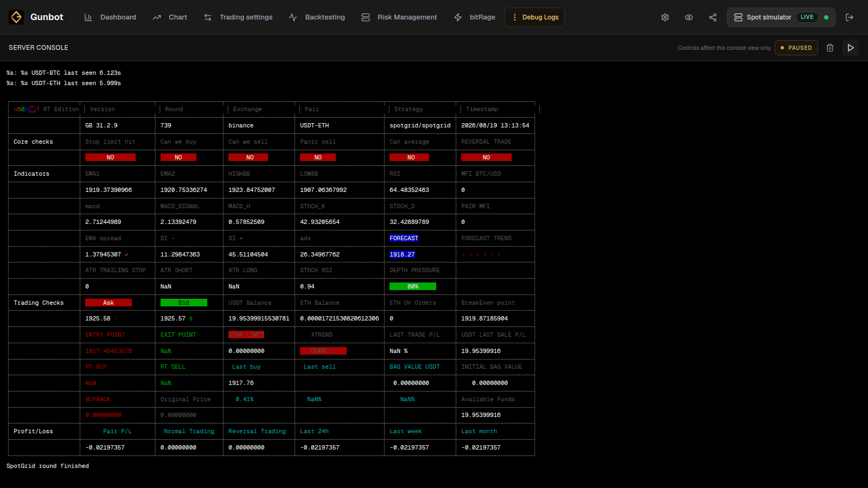Click the spotgrid/spotgrid strategy cell

pyautogui.click(x=420, y=125)
